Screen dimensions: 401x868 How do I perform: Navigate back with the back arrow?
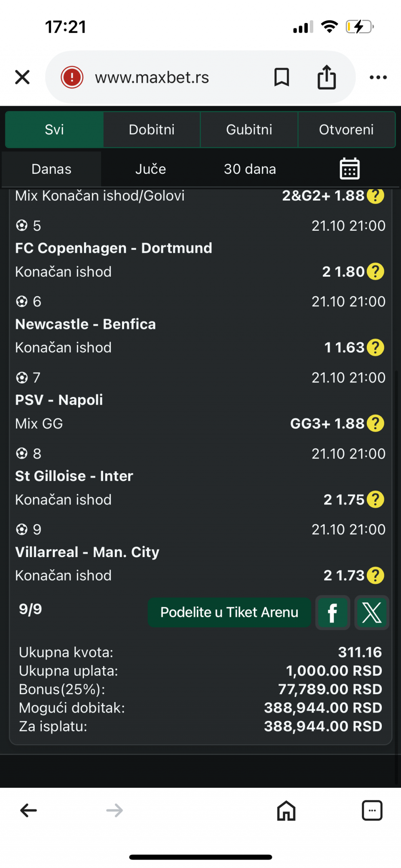28,810
